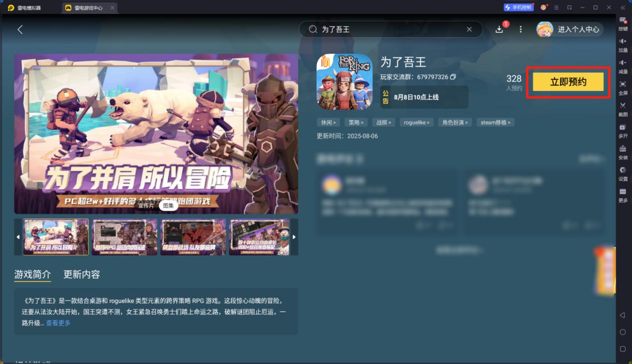
Task: Click the roguelike tag
Action: click(x=416, y=122)
